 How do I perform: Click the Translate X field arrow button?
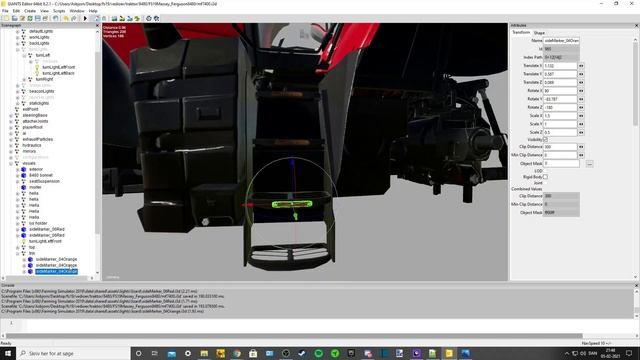click(581, 66)
